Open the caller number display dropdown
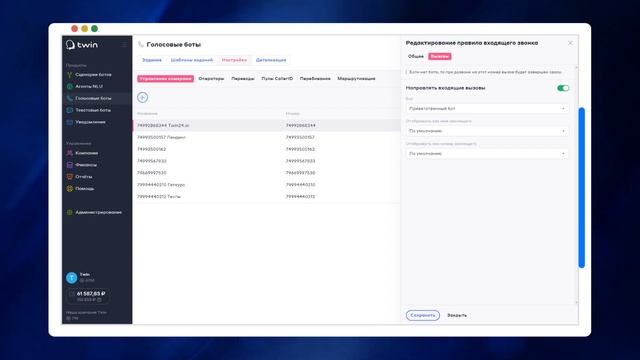The width and height of the screenshot is (640, 360). click(487, 153)
